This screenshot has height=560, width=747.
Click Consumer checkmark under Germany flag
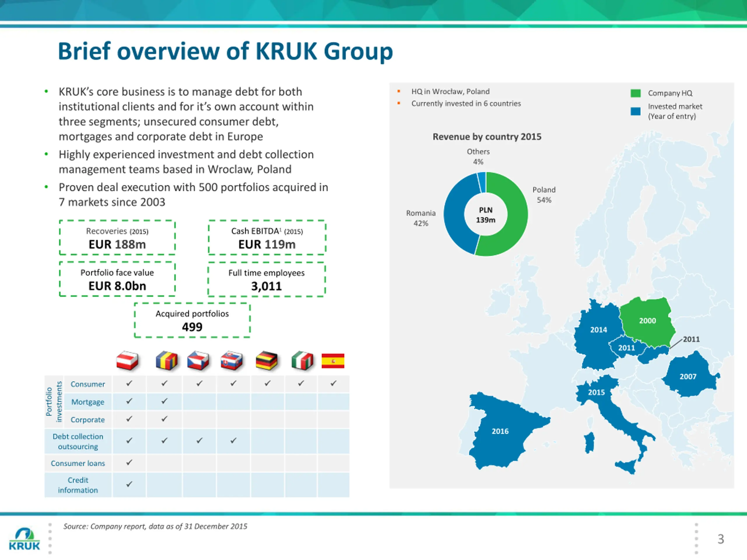click(268, 384)
